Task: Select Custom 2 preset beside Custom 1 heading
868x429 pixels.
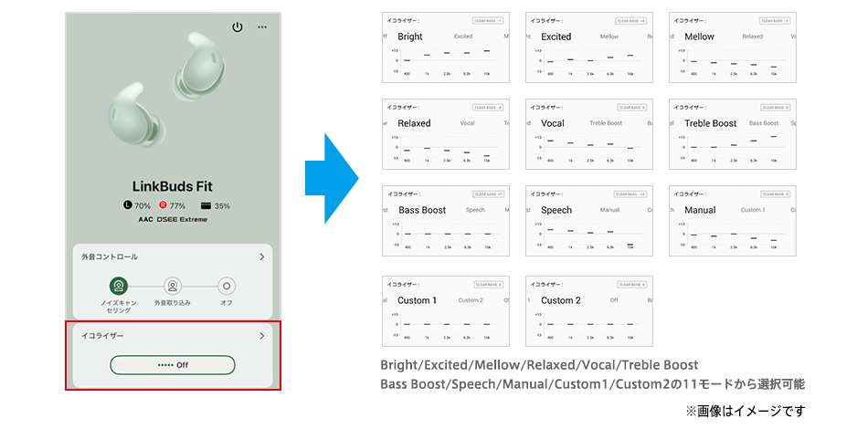Action: pos(471,300)
